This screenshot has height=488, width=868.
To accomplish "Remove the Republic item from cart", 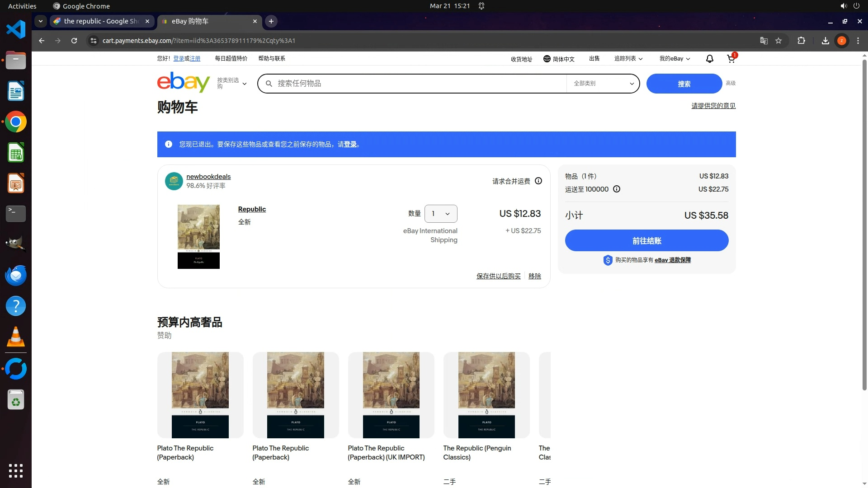I will click(x=534, y=276).
